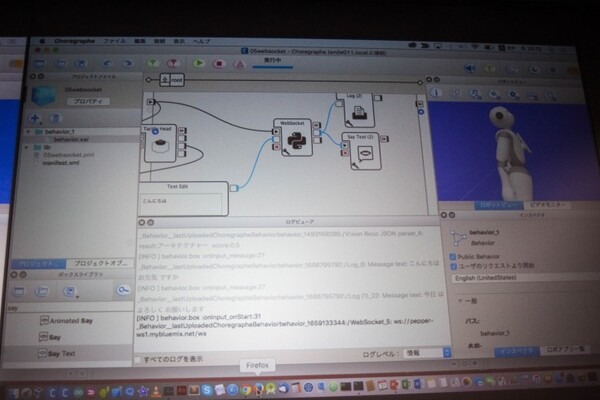Click the green Play behavior button
Viewport: 600px width, 400px height.
click(198, 63)
